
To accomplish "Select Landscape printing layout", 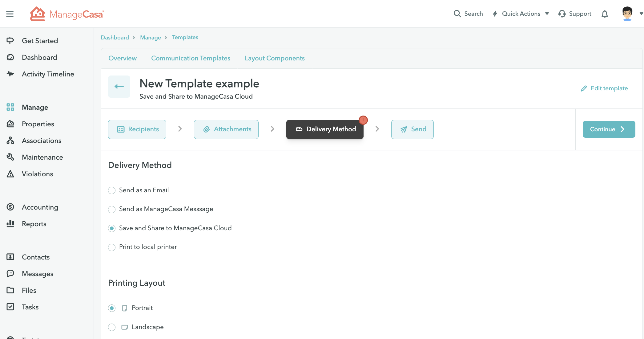I will pos(112,327).
